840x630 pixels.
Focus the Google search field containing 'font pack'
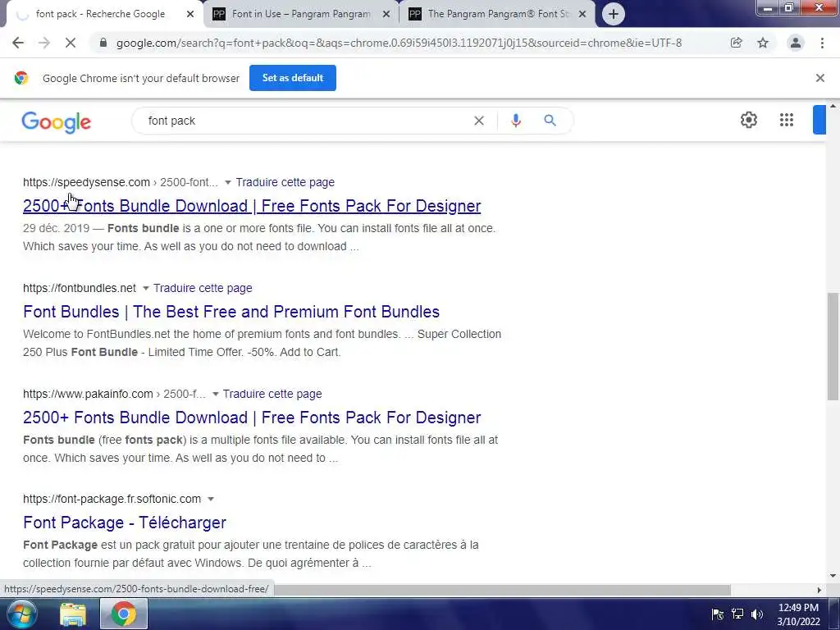(308, 121)
